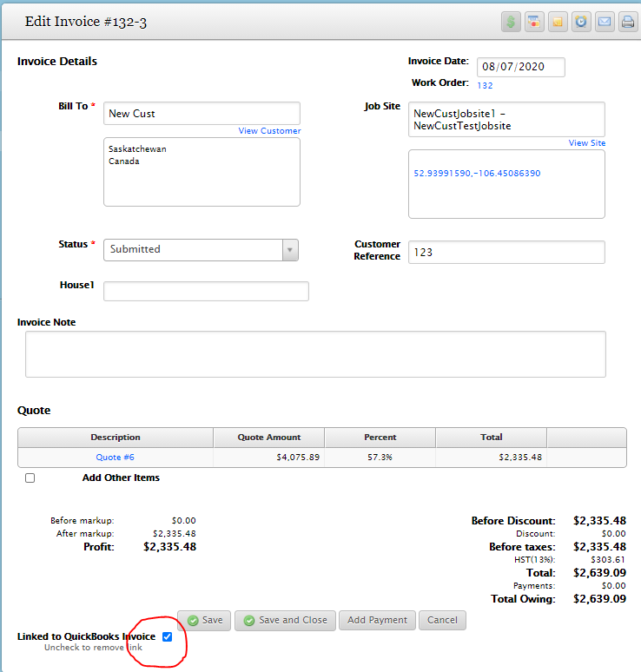Image resolution: width=641 pixels, height=672 pixels.
Task: Click the 57.3% percent cell
Action: click(380, 458)
